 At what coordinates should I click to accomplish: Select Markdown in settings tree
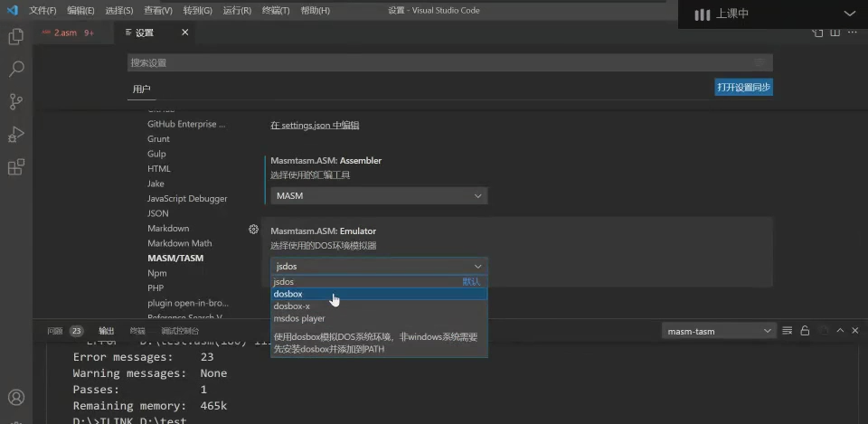click(x=168, y=229)
